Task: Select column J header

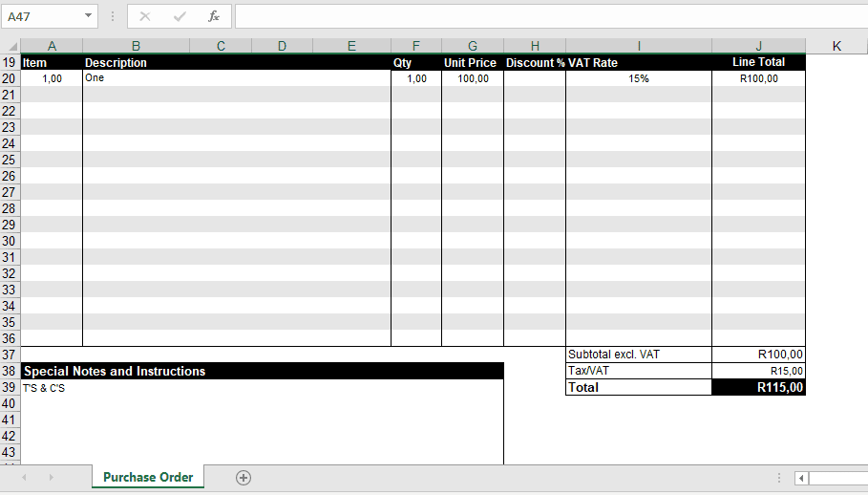Action: click(758, 46)
